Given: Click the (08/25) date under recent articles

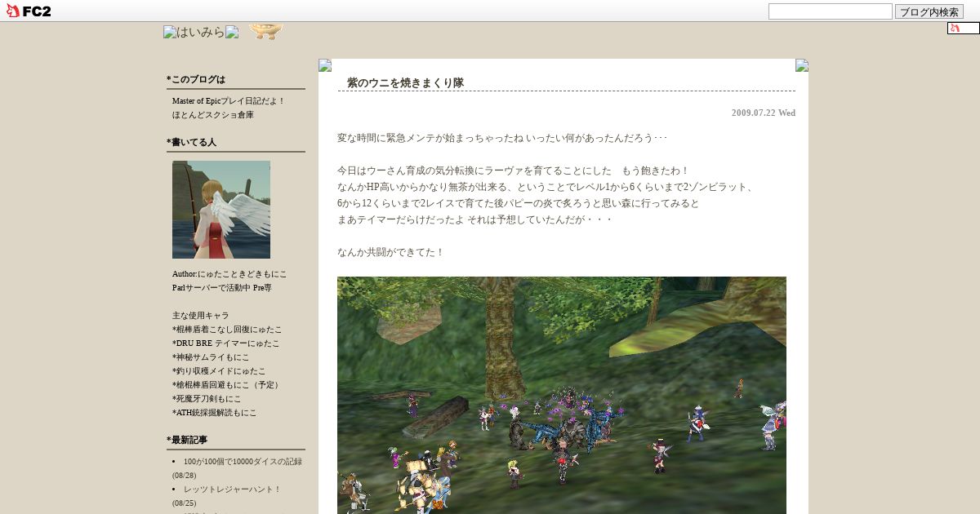Looking at the screenshot, I should click(184, 503).
